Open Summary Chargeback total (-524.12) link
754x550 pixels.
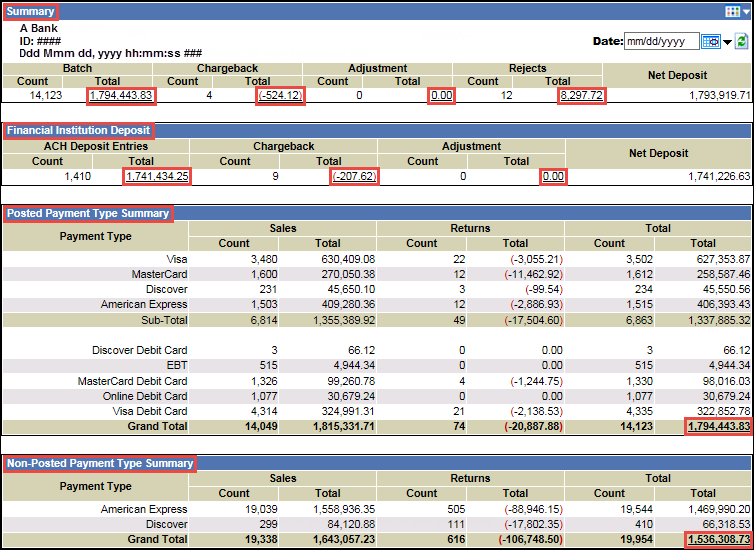pos(280,96)
